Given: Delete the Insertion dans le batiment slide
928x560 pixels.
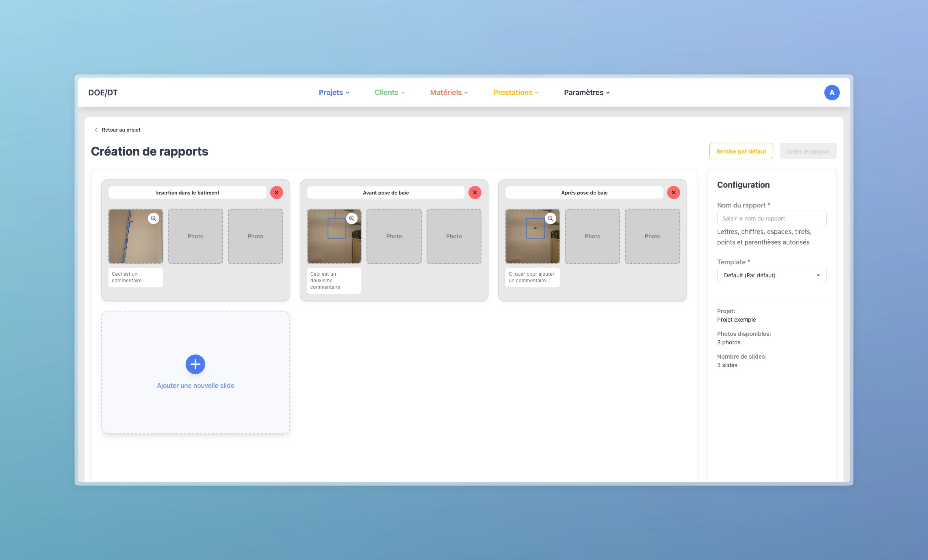Looking at the screenshot, I should click(276, 192).
